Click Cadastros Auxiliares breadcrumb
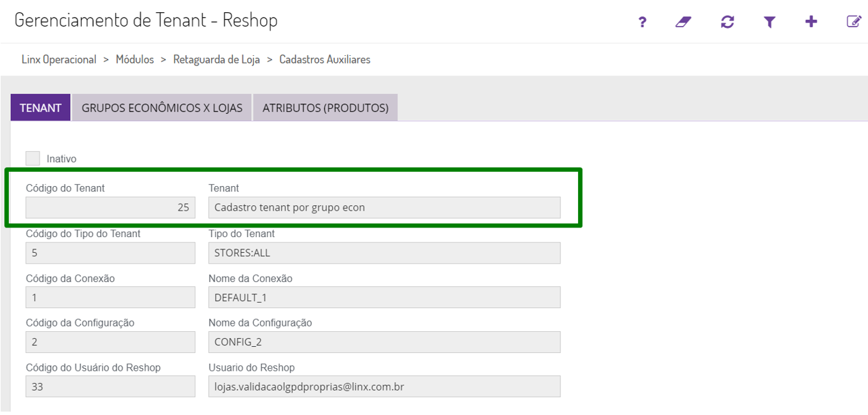The height and width of the screenshot is (415, 868). point(325,60)
